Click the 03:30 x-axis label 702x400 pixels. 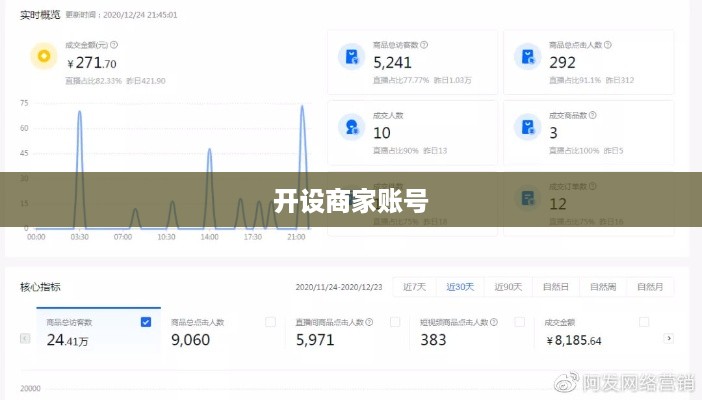(x=80, y=237)
